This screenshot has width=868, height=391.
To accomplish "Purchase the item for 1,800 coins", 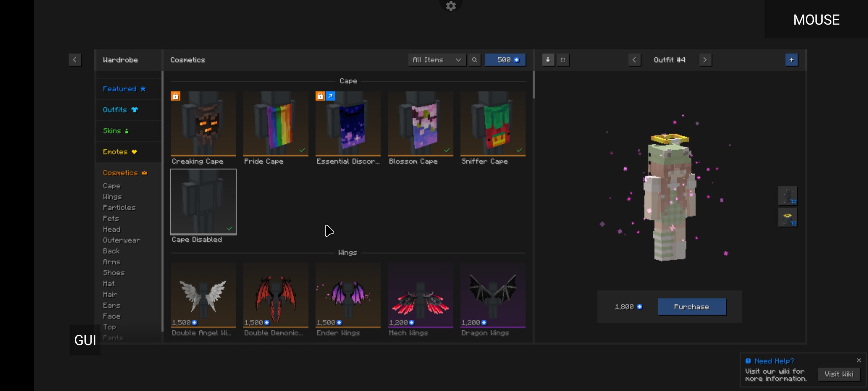I will (692, 307).
